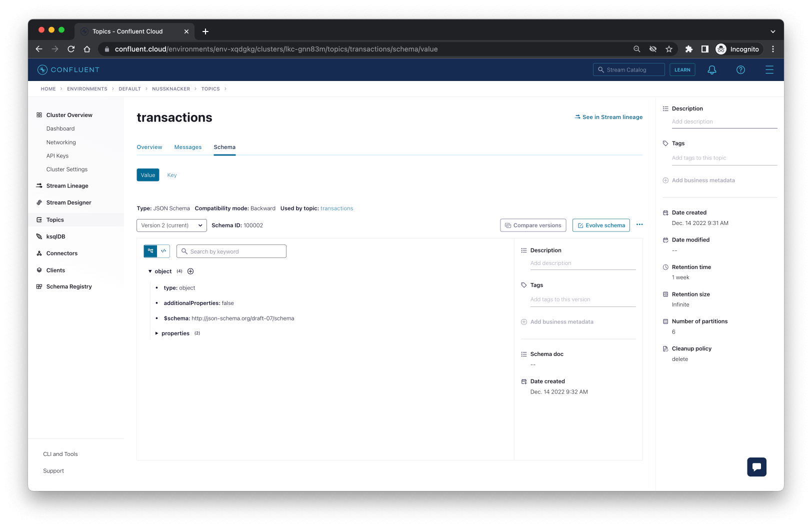Focus the Stream Catalog search field
Image resolution: width=812 pixels, height=528 pixels.
click(x=629, y=70)
